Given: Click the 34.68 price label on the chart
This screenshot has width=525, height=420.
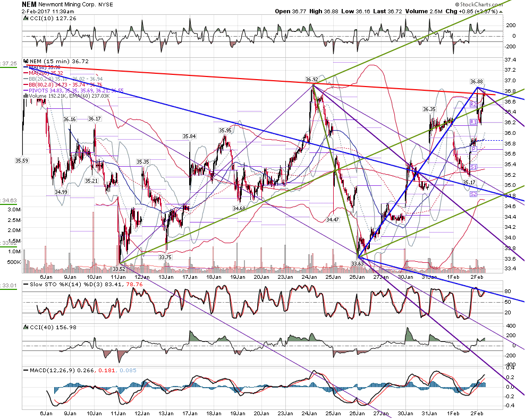Looking at the screenshot, I should tap(239, 208).
